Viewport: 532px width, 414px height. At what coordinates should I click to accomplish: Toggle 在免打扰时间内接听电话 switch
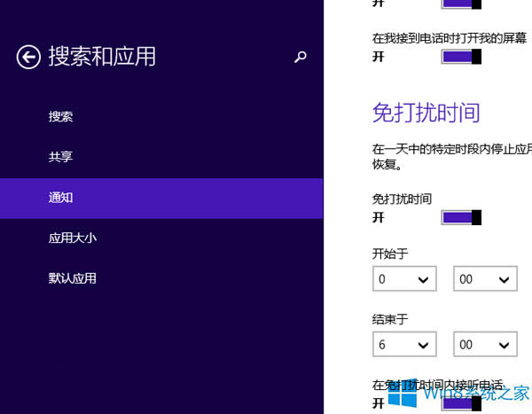pos(461,402)
